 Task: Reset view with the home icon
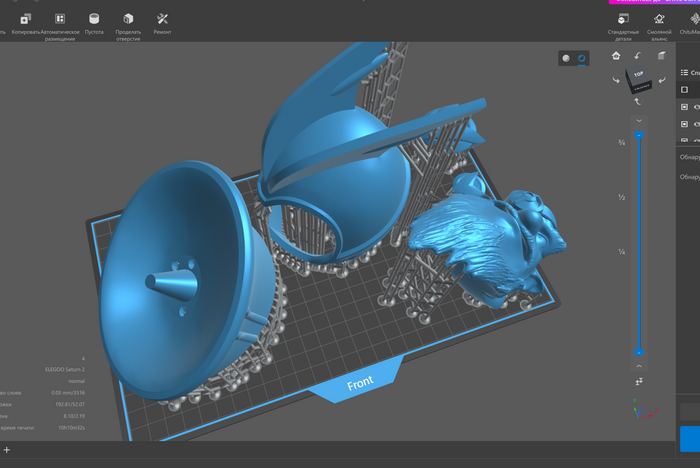615,56
